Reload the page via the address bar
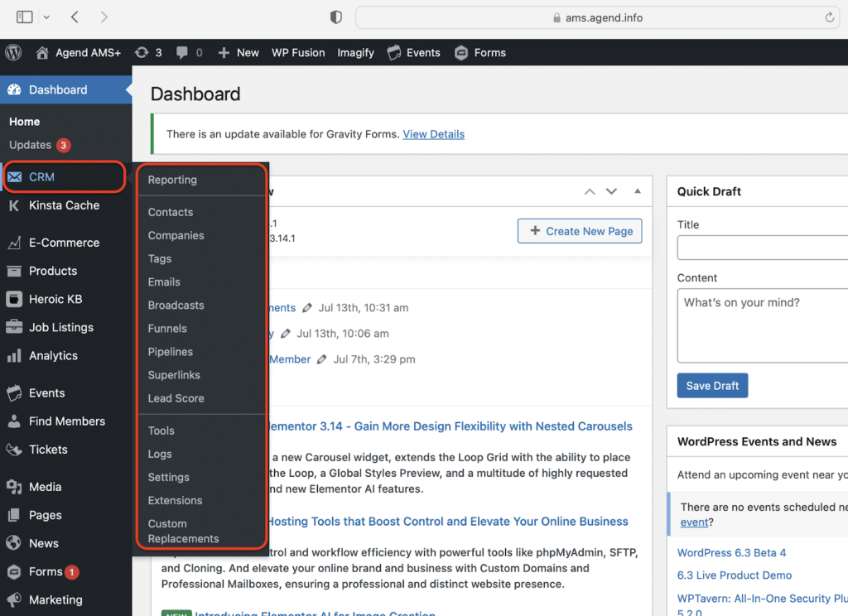The image size is (848, 616). [829, 17]
